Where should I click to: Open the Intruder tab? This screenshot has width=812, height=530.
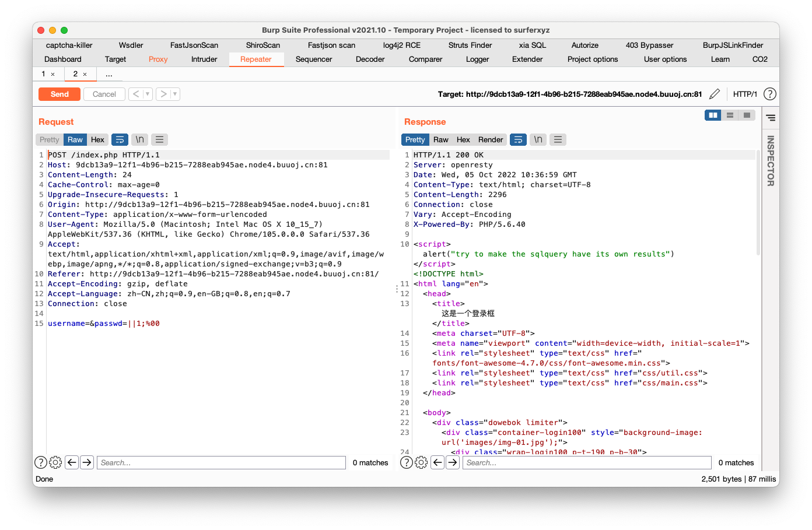point(204,59)
